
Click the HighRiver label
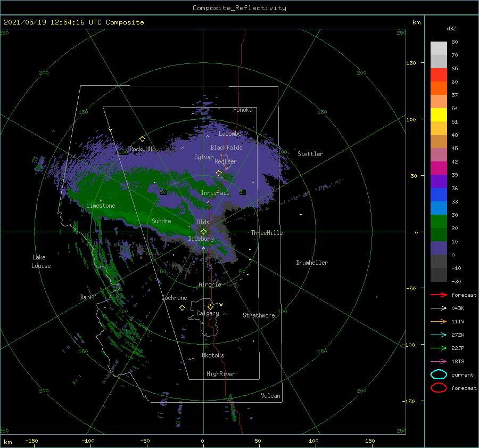tap(221, 374)
